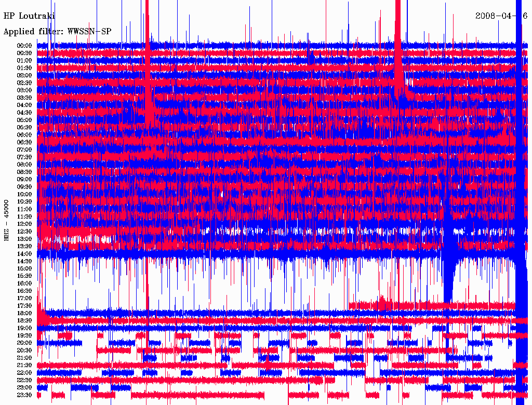Select the 21:30 time label
The image size is (532, 405).
(x=24, y=366)
